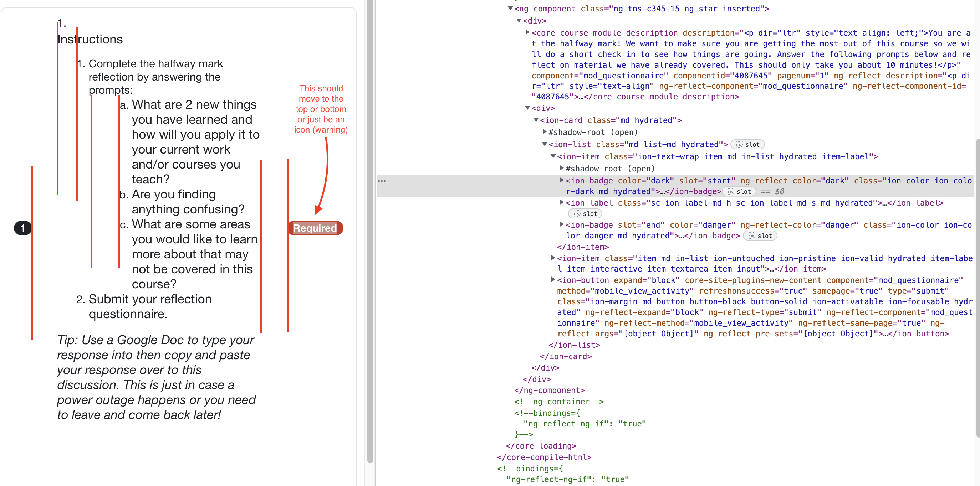
Task: Collapse the ion-card md hydrated node
Action: coord(536,120)
